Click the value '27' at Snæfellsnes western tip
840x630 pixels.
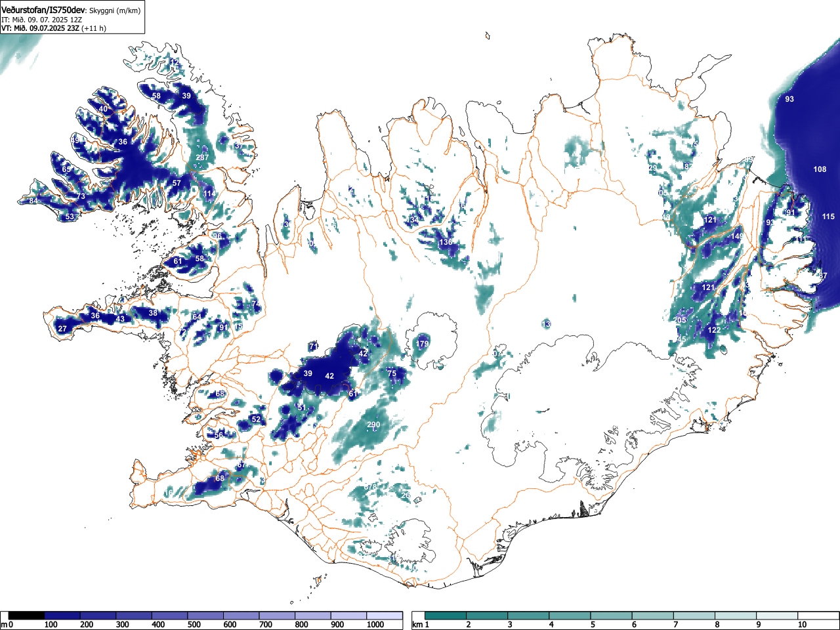62,329
